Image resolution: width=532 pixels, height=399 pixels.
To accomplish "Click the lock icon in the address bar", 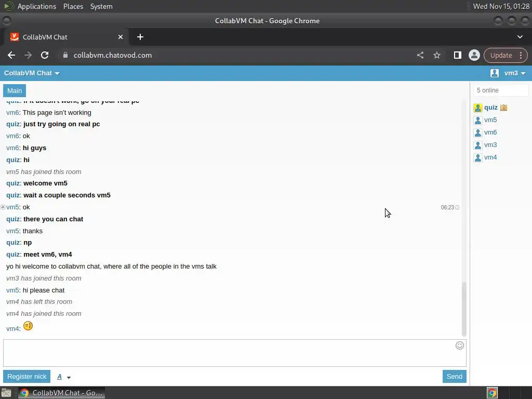I will click(65, 55).
